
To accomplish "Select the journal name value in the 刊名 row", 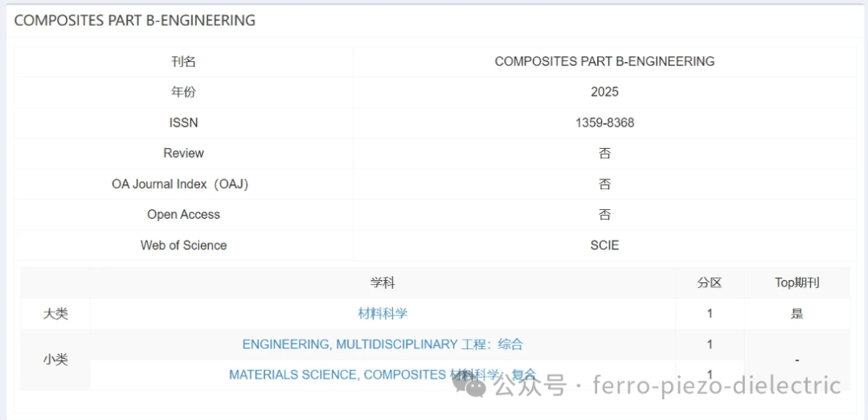I will point(604,62).
